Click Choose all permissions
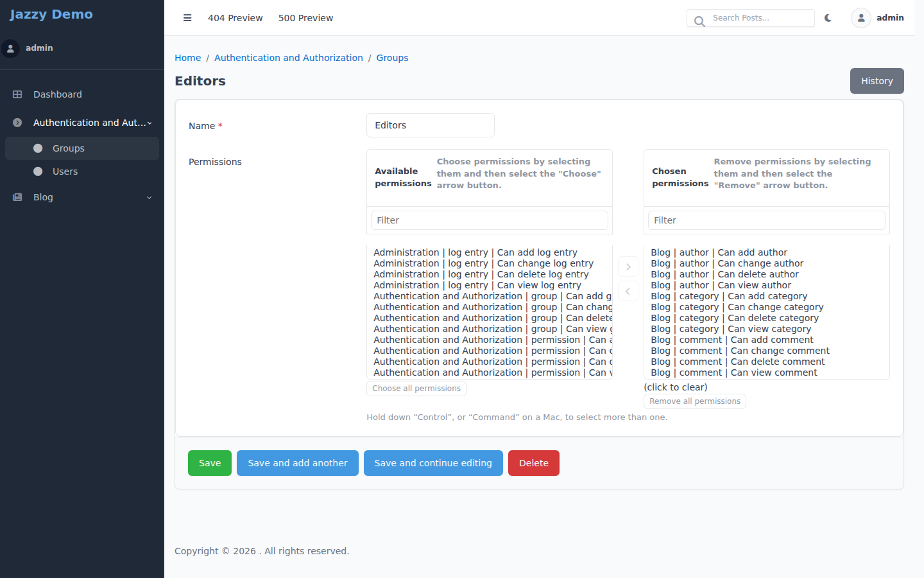This screenshot has height=578, width=924. (x=416, y=389)
